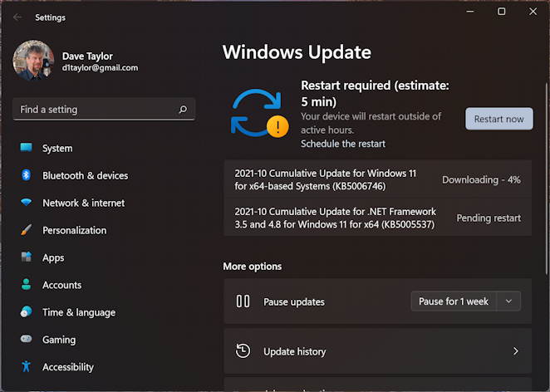Click the Gaming controller icon
The width and height of the screenshot is (550, 392).
(x=27, y=339)
